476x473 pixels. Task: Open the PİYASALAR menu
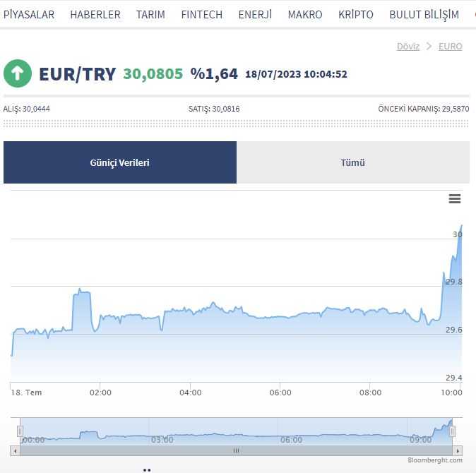click(x=29, y=14)
